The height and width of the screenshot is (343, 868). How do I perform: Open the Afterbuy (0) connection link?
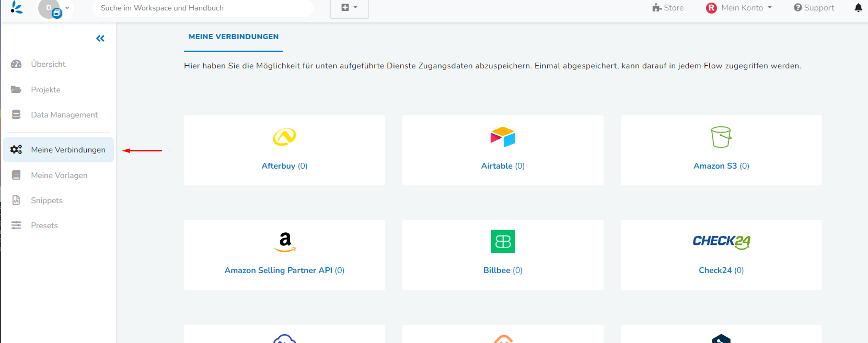coord(284,166)
